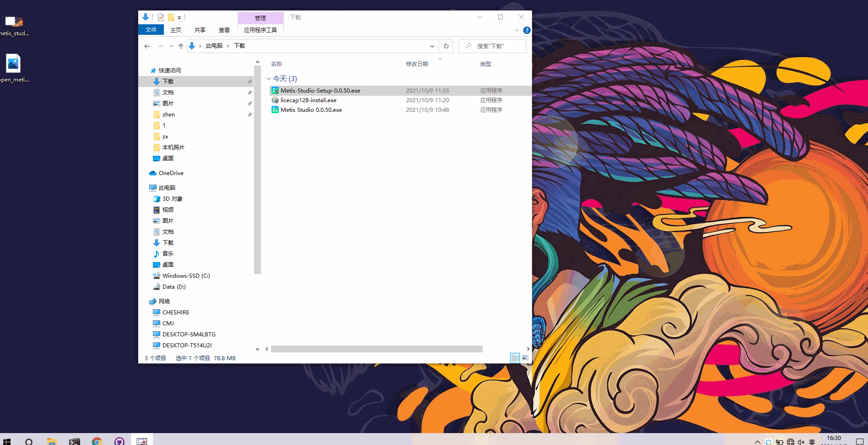Collapse the 今天 (3) group
The height and width of the screenshot is (445, 868).
click(268, 79)
